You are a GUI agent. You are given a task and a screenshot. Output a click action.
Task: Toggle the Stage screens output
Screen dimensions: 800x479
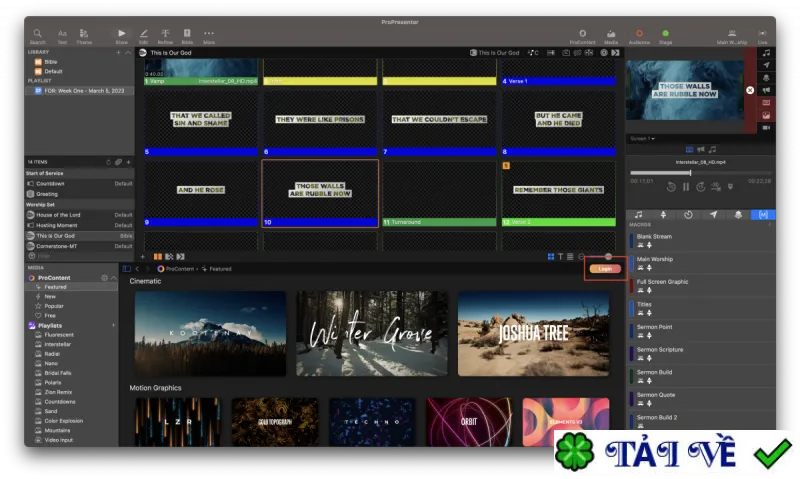[665, 36]
